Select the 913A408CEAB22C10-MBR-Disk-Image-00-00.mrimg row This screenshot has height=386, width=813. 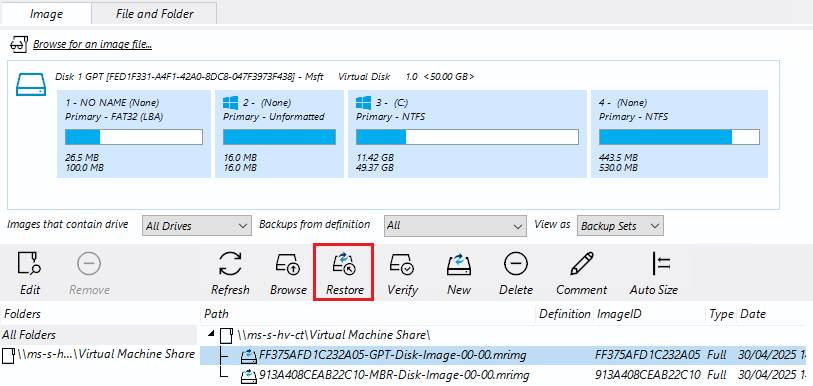503,375
